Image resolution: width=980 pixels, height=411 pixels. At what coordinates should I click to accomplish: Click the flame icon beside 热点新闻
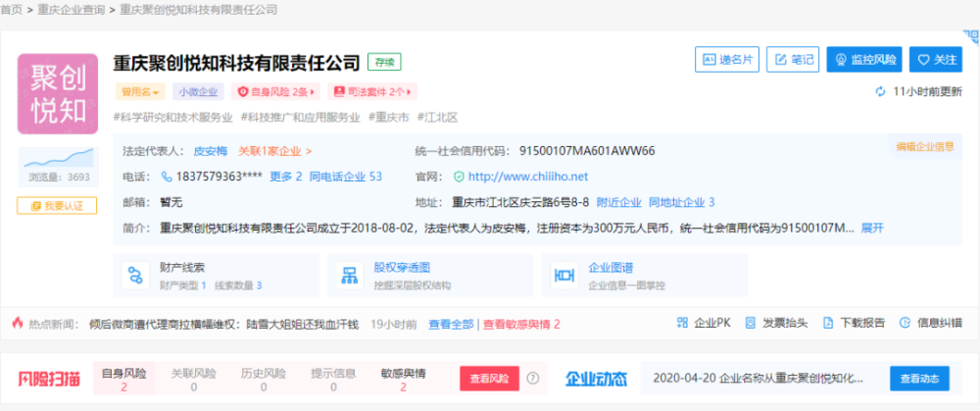pyautogui.click(x=18, y=324)
